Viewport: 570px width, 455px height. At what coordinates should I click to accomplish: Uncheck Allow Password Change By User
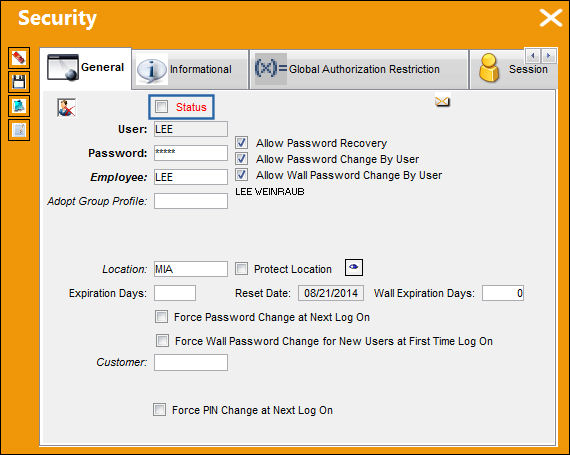coord(241,158)
